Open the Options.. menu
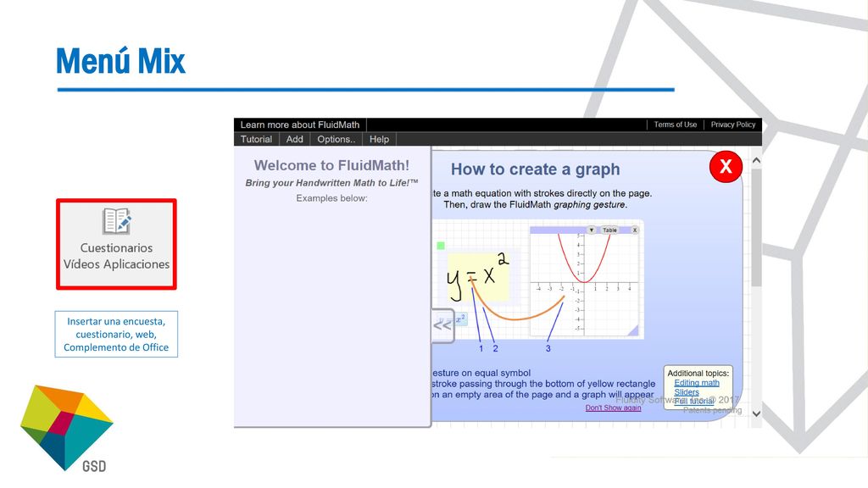Image resolution: width=868 pixels, height=488 pixels. click(336, 140)
